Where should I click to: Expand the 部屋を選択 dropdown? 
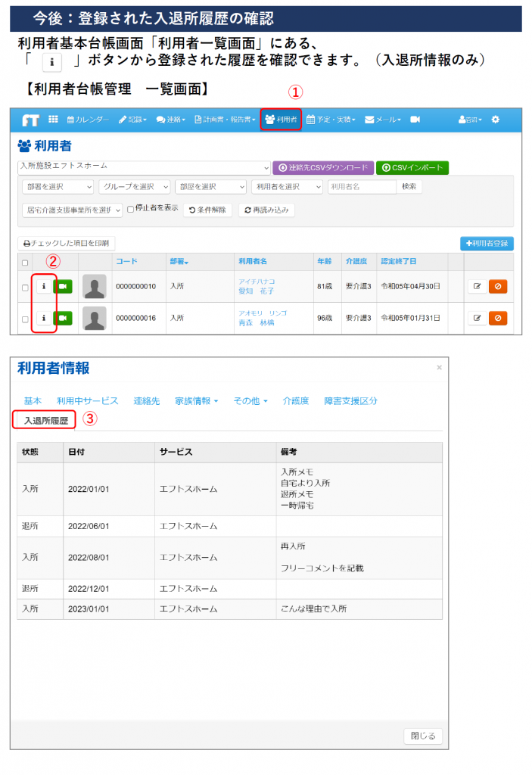point(210,187)
